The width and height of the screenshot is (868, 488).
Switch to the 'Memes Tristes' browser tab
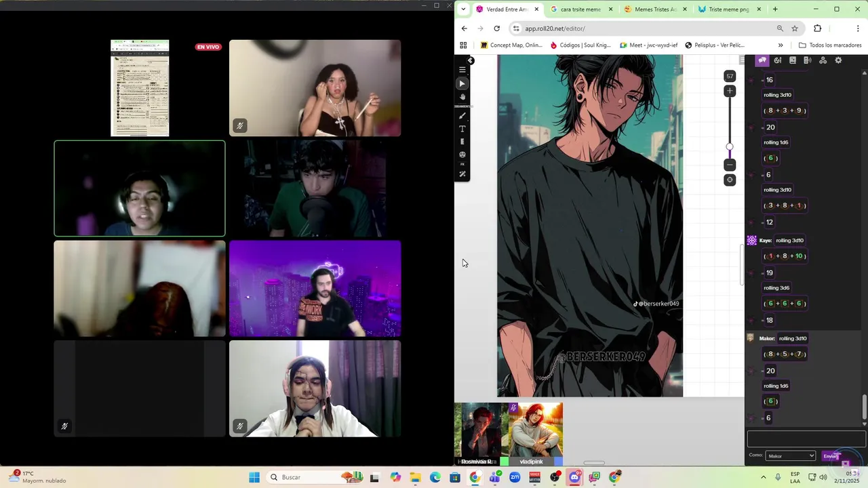point(655,9)
